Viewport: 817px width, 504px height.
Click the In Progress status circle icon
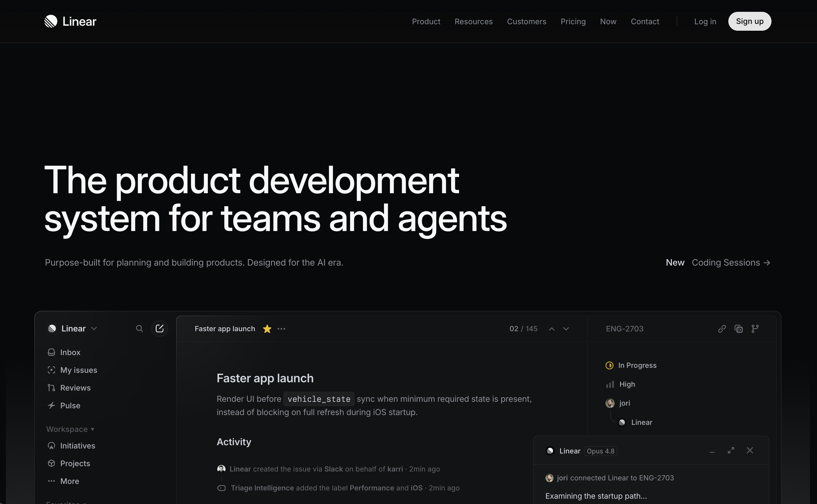pos(609,365)
